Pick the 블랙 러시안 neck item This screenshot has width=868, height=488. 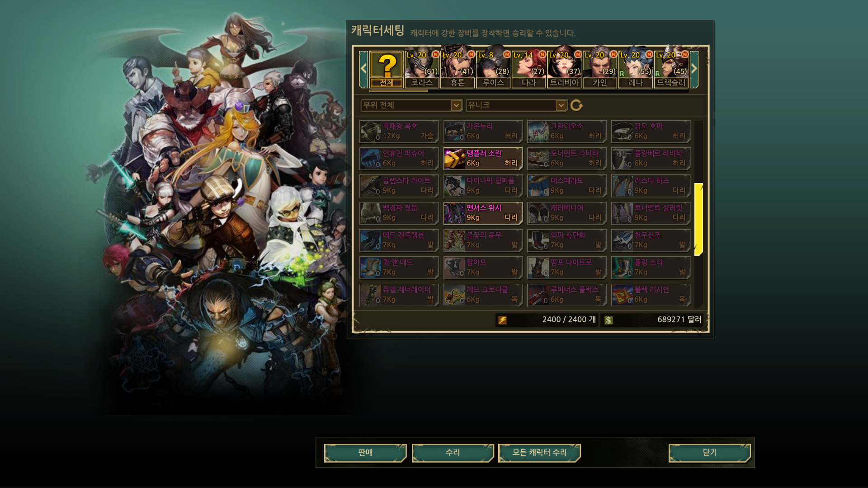pos(651,295)
